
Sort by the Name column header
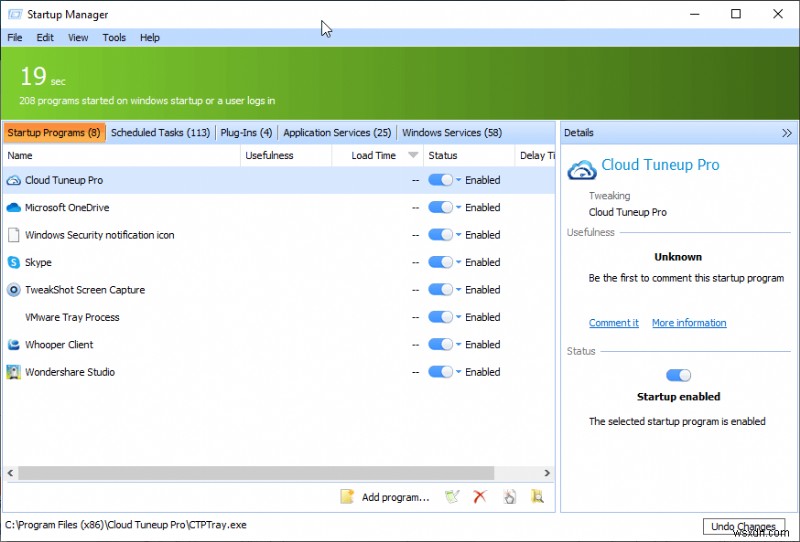point(121,156)
